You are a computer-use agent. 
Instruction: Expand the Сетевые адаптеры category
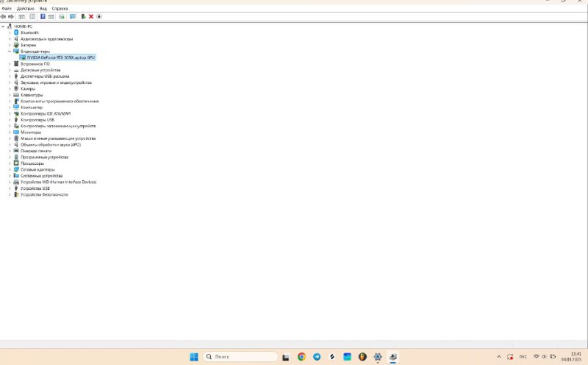click(x=10, y=169)
